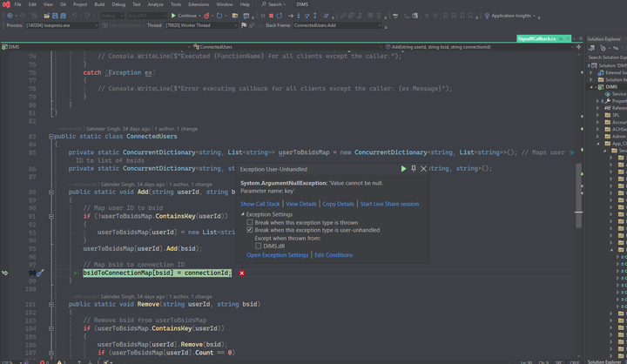627x364 pixels.
Task: Pause execution with the Break All icon
Action: click(x=263, y=16)
